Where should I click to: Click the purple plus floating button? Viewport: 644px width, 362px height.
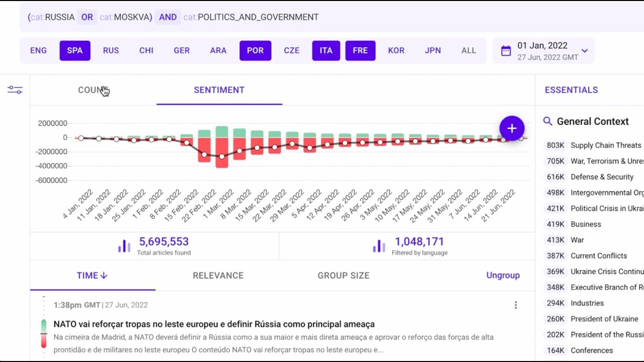point(512,128)
